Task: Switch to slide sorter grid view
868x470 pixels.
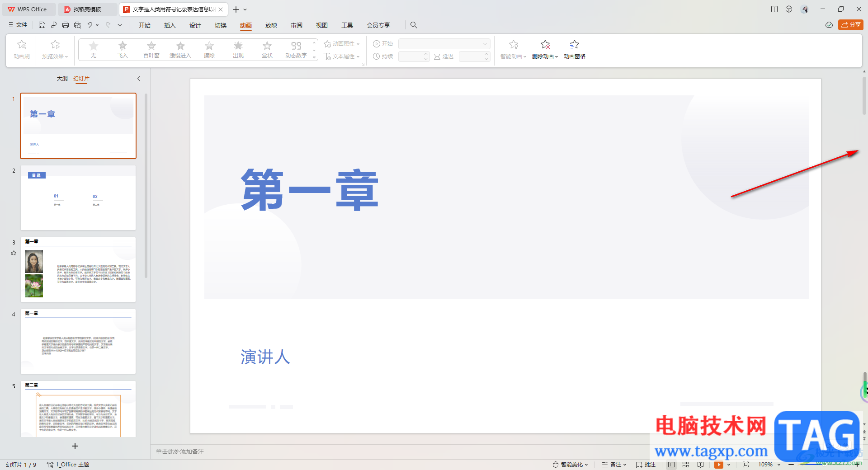Action: (x=686, y=465)
